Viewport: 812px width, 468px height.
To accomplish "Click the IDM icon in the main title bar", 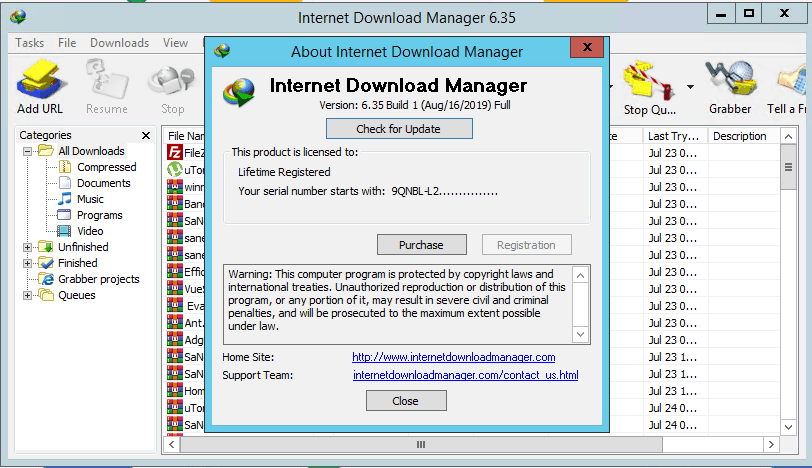I will click(x=18, y=17).
